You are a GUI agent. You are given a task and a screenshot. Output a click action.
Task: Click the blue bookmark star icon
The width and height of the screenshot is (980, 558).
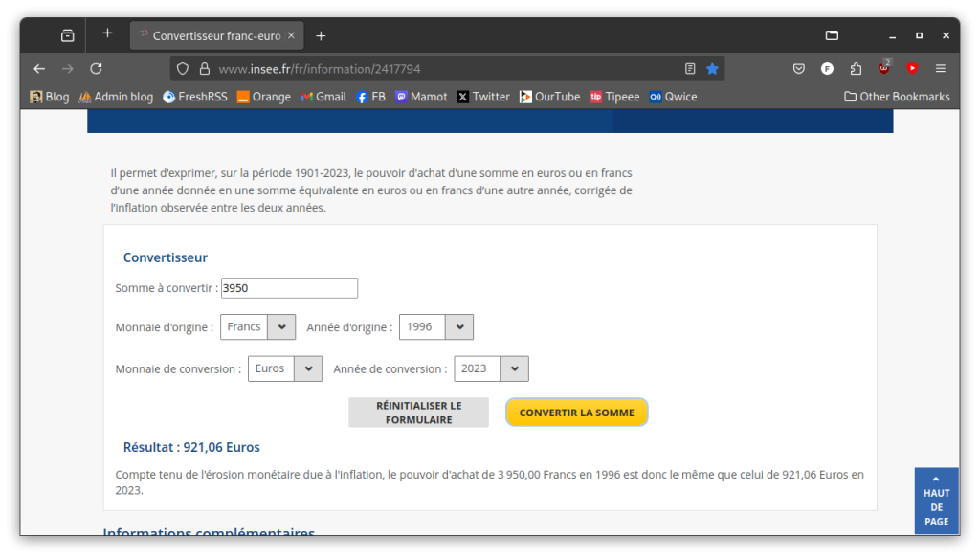pos(712,69)
